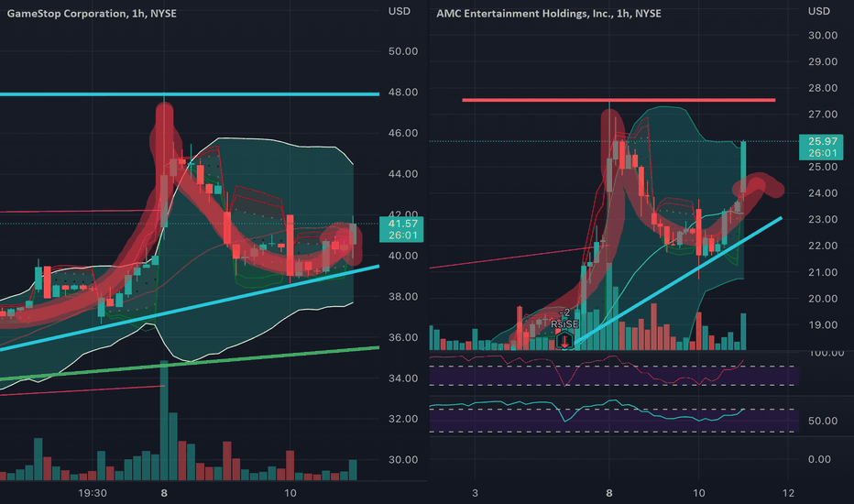Click the 38.00 price level on GameStop axis
The image size is (854, 504).
[x=403, y=296]
